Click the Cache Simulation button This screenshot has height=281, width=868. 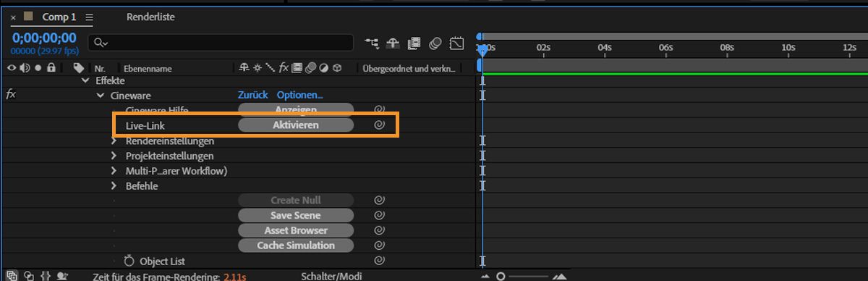click(296, 246)
